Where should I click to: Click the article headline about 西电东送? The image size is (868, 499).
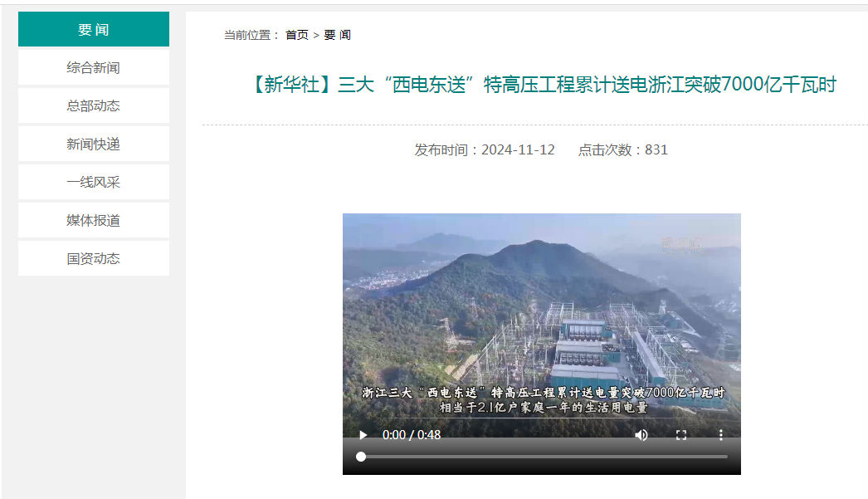[x=544, y=85]
